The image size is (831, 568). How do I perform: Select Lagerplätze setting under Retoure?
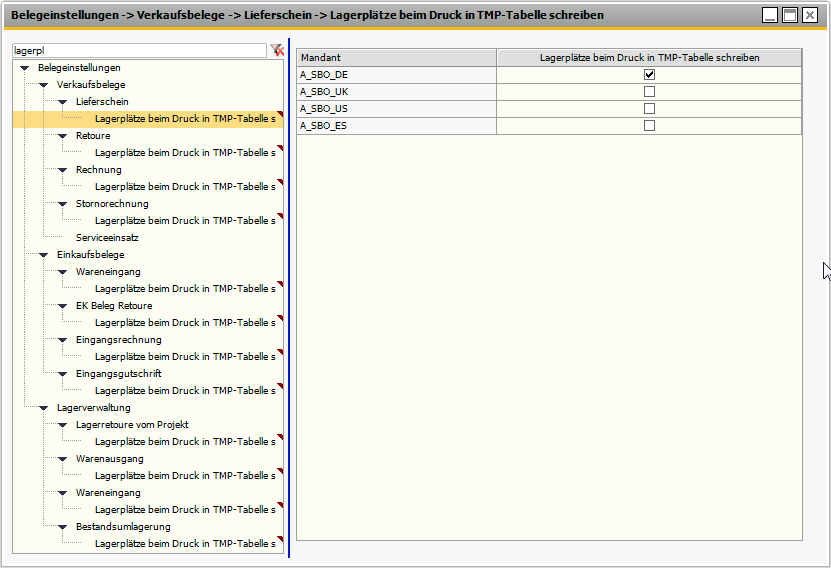pos(184,153)
